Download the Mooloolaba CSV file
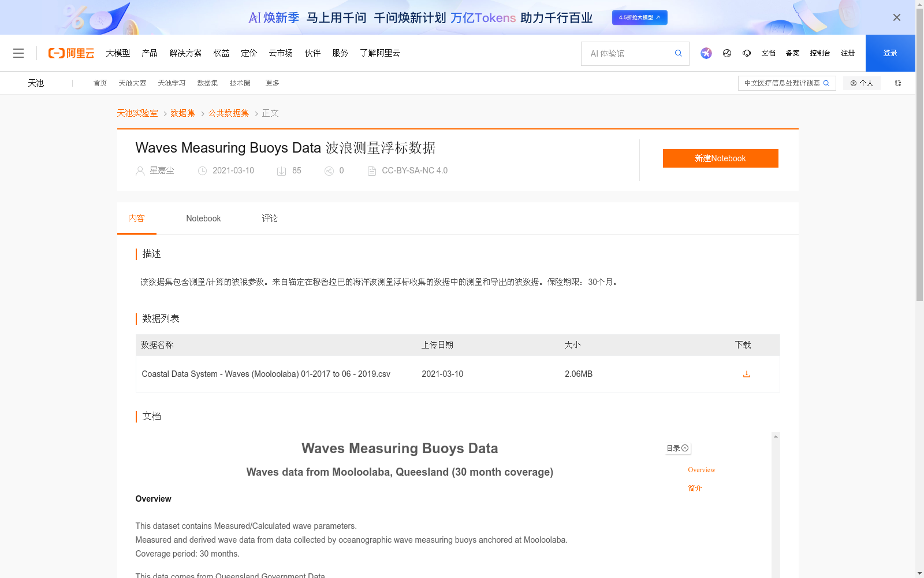This screenshot has height=578, width=924. click(x=747, y=374)
